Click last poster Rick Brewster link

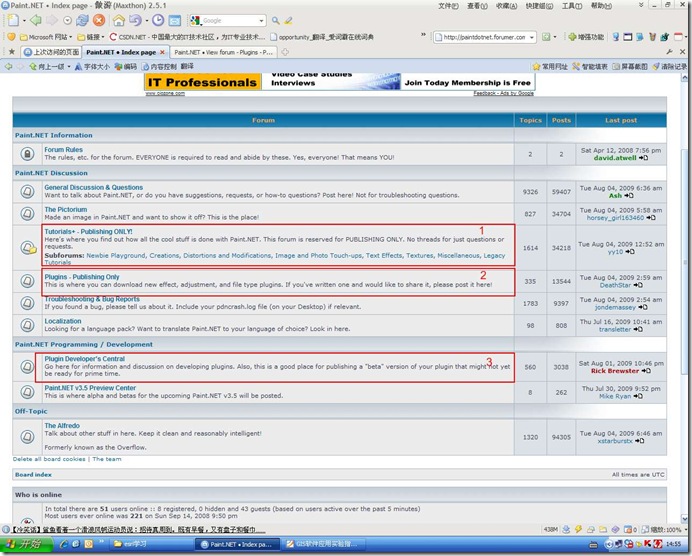click(x=614, y=371)
